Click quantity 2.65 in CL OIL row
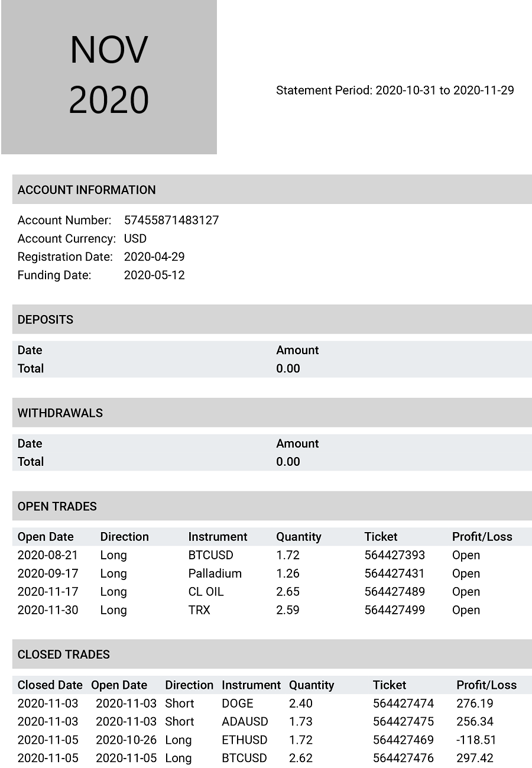Screen dimensions: 532x768 tap(288, 592)
